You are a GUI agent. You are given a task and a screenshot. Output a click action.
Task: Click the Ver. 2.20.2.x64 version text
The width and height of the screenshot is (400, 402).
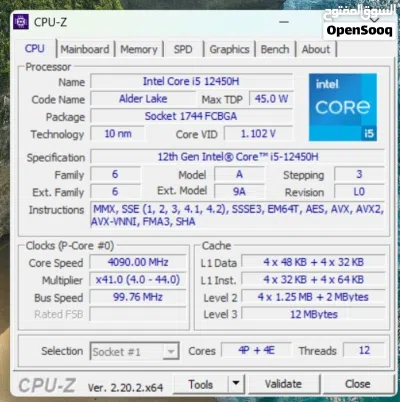pyautogui.click(x=125, y=387)
